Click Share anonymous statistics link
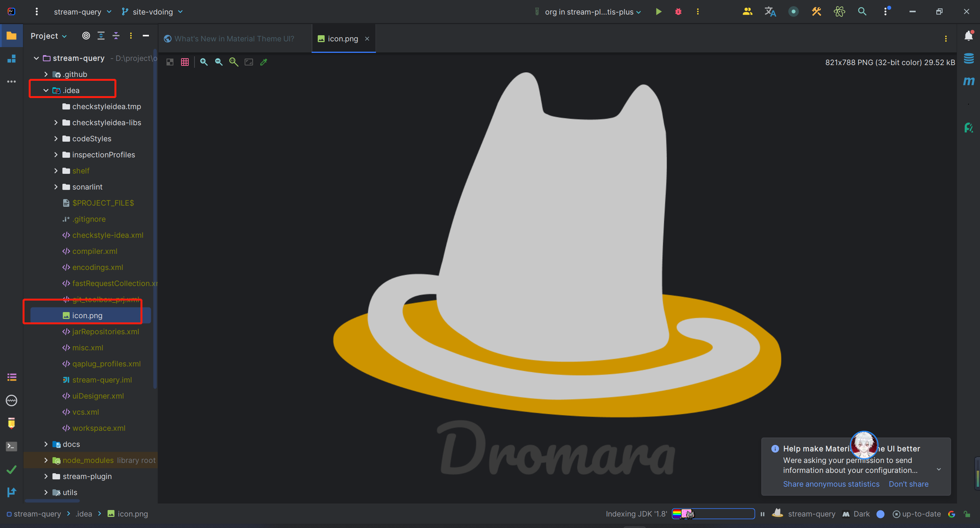980x528 pixels. coord(831,484)
